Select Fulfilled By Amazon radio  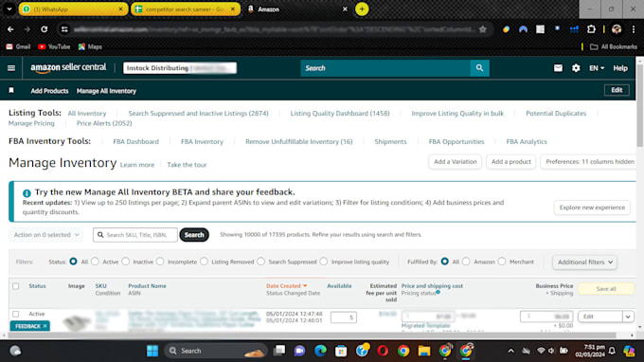tap(466, 262)
